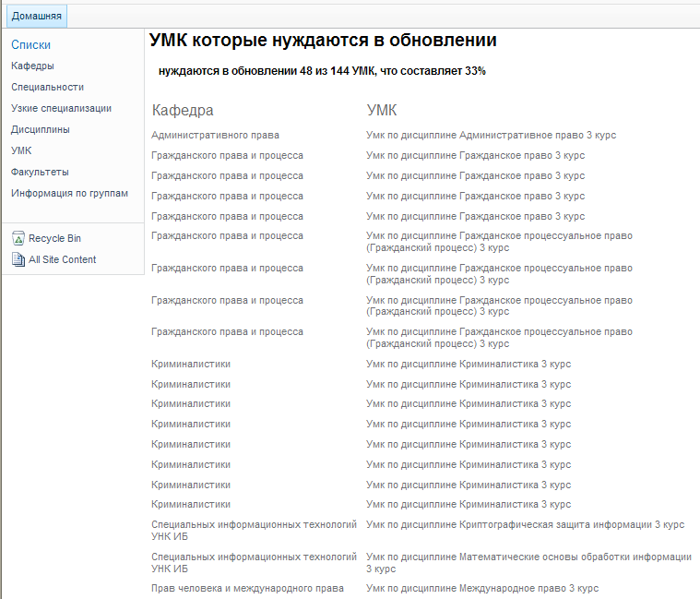Open the Факультеты list
This screenshot has height=599, width=700.
[x=40, y=172]
